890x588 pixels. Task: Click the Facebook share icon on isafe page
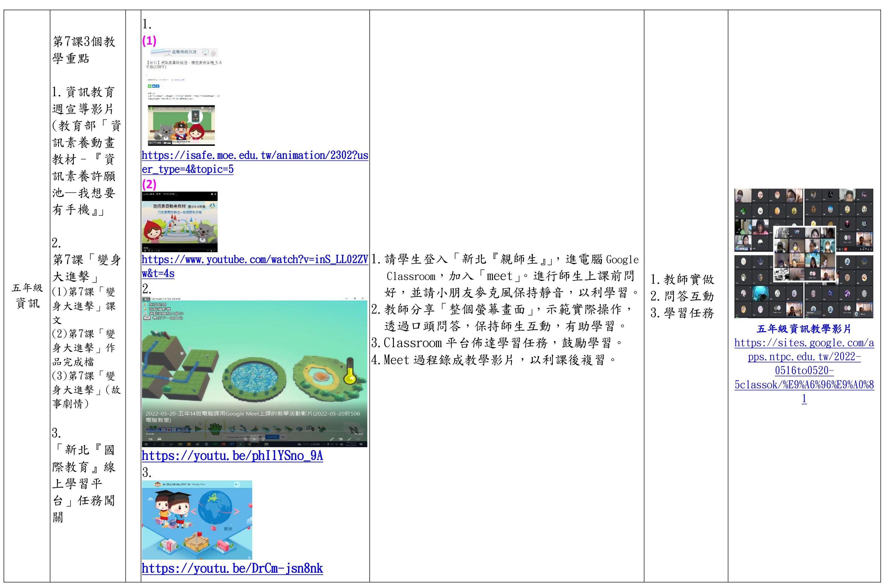coord(158,86)
